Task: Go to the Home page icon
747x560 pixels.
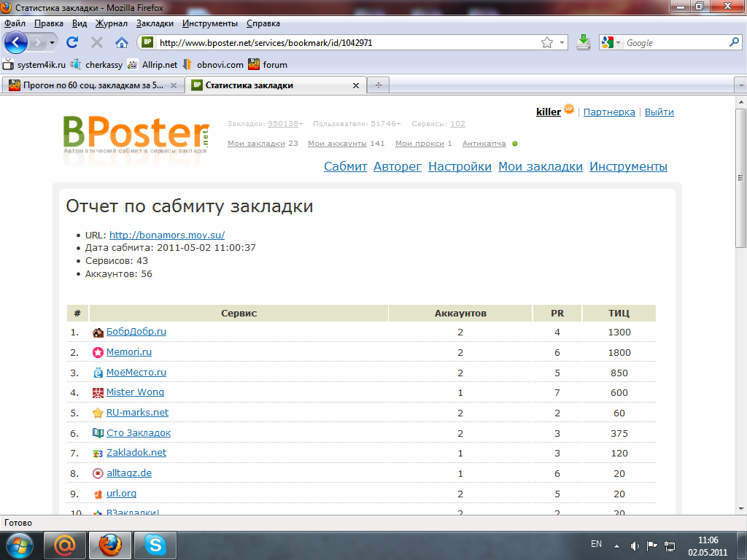Action: pyautogui.click(x=122, y=42)
